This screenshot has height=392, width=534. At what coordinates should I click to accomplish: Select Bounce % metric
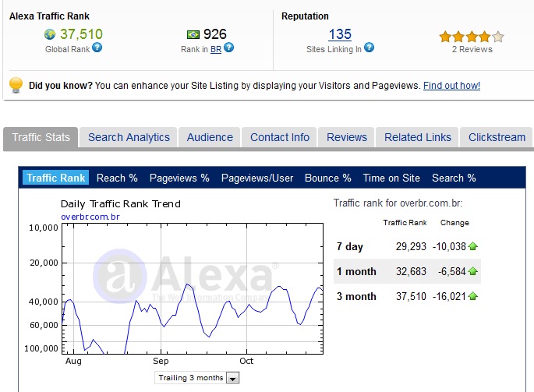[327, 178]
